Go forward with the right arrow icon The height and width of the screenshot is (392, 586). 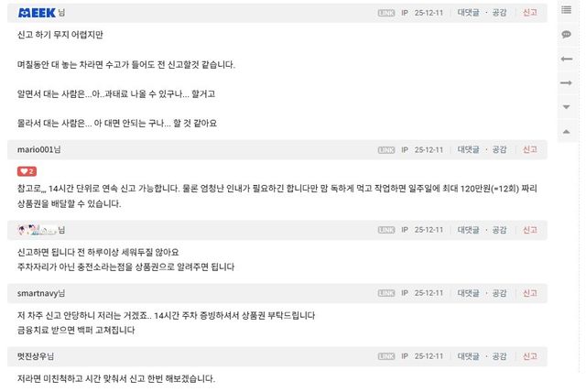click(566, 82)
